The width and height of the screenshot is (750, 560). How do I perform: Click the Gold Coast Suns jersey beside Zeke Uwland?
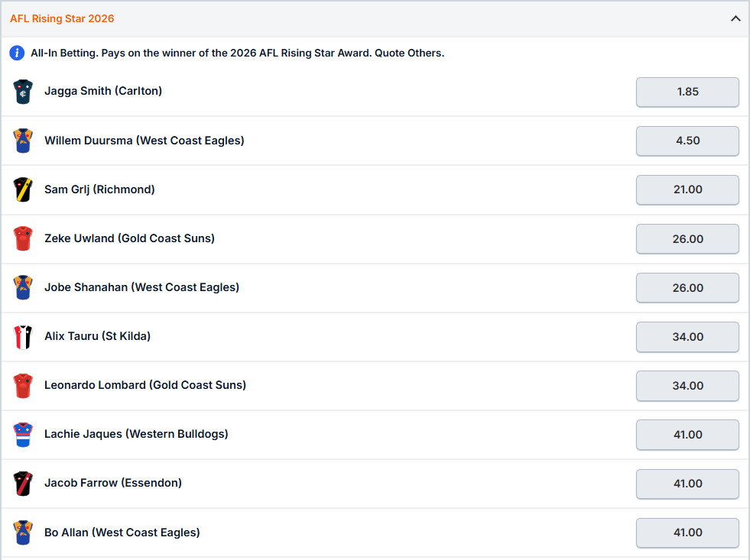pyautogui.click(x=23, y=238)
